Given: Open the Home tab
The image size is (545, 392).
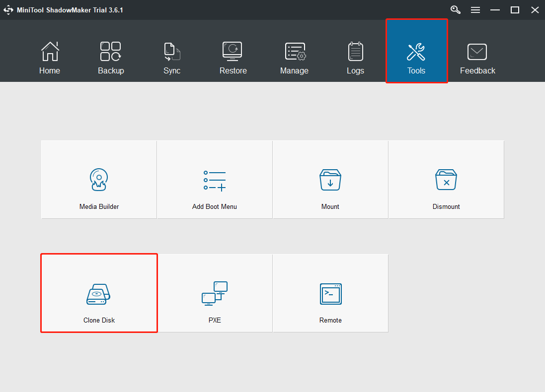Looking at the screenshot, I should pos(50,58).
